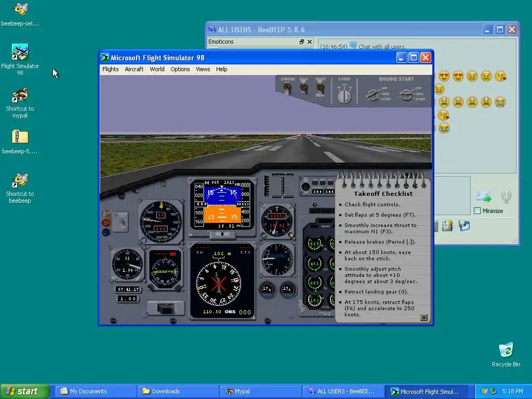Select the beebeep-5... zip archive icon
The width and height of the screenshot is (532, 399).
pyautogui.click(x=20, y=142)
